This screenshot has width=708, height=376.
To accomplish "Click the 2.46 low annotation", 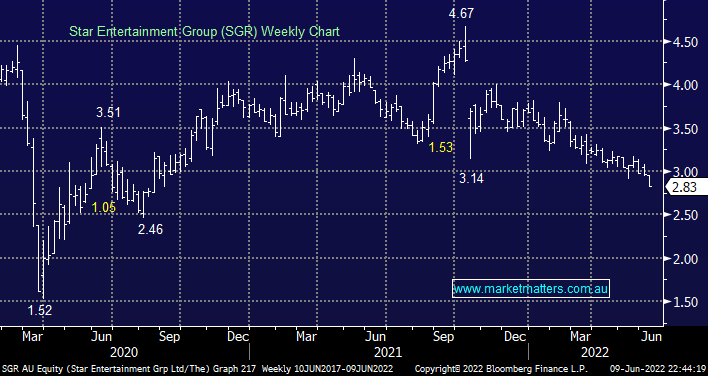I will 150,229.
